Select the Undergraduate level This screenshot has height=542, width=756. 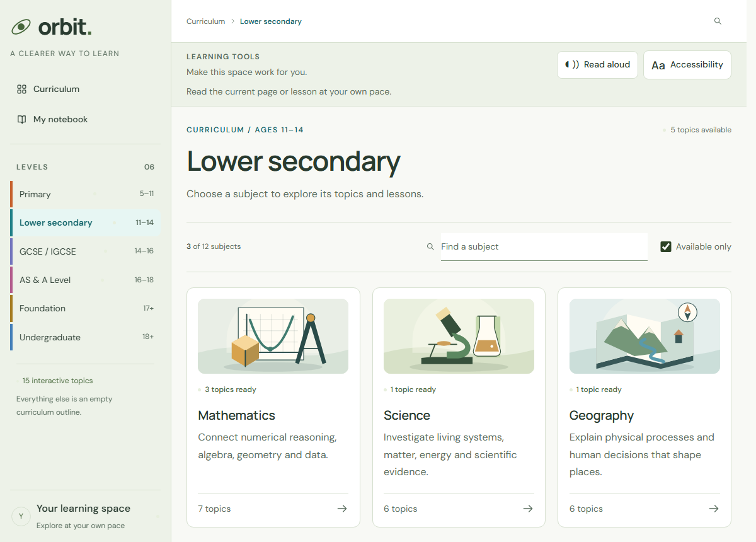pos(86,337)
